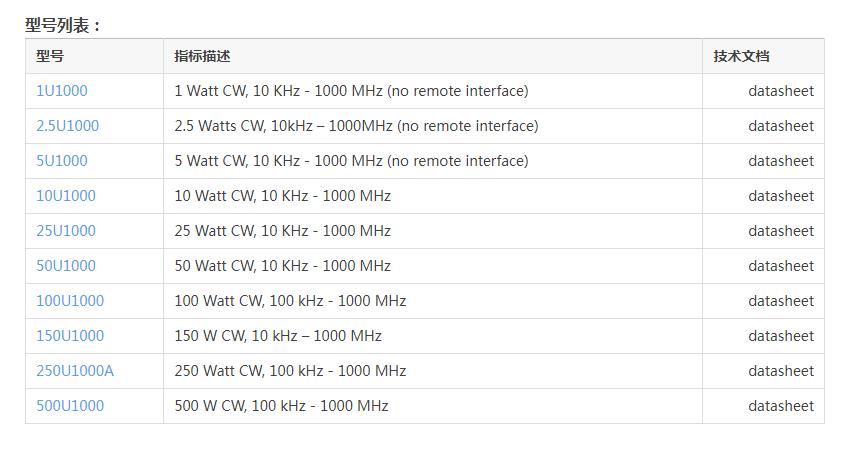
Task: Open the datasheet for 1U1000
Action: click(781, 91)
